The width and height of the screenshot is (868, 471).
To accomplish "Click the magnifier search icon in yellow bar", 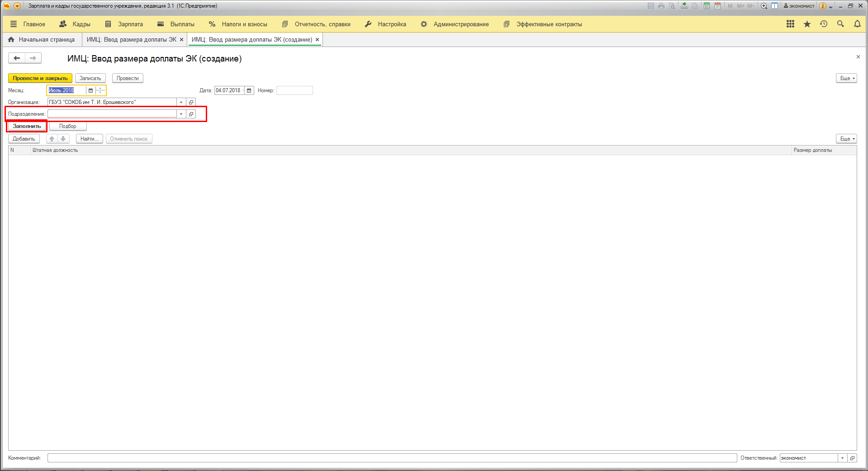I will click(840, 24).
